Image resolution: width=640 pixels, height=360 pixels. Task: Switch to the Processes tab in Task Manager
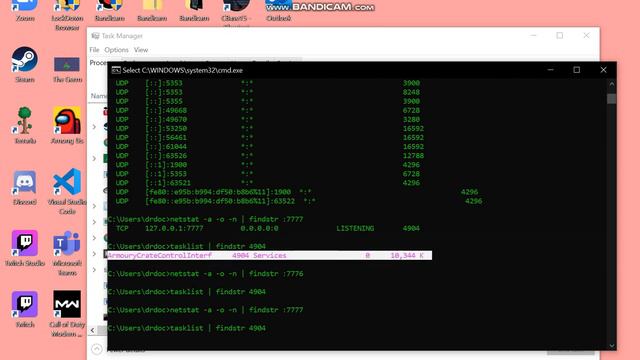(x=98, y=63)
